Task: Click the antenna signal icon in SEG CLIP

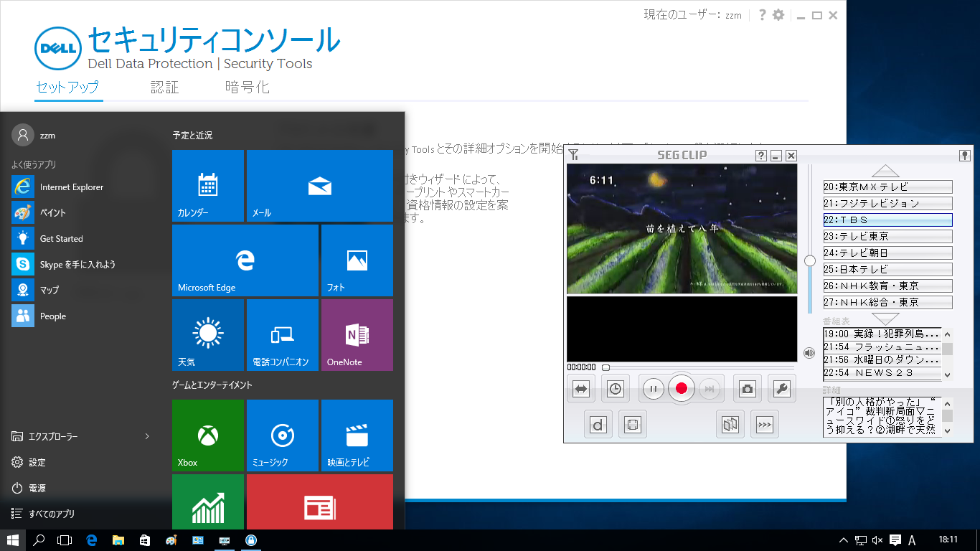Action: (x=573, y=155)
